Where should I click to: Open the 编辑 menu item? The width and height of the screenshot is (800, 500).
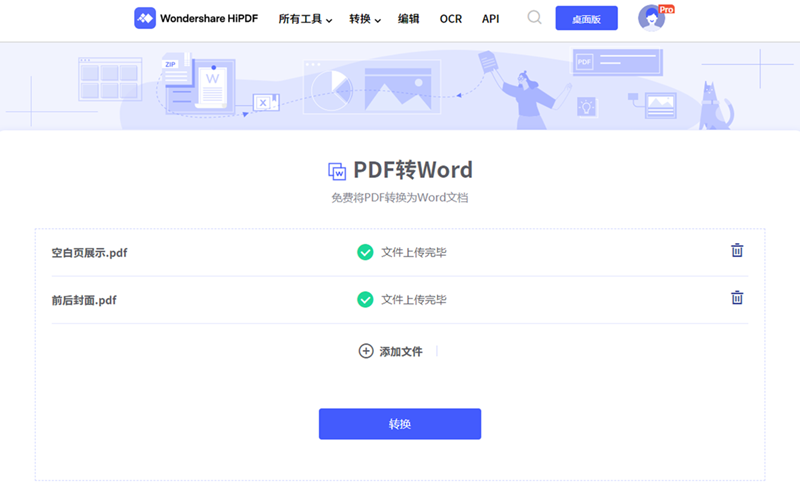point(409,19)
